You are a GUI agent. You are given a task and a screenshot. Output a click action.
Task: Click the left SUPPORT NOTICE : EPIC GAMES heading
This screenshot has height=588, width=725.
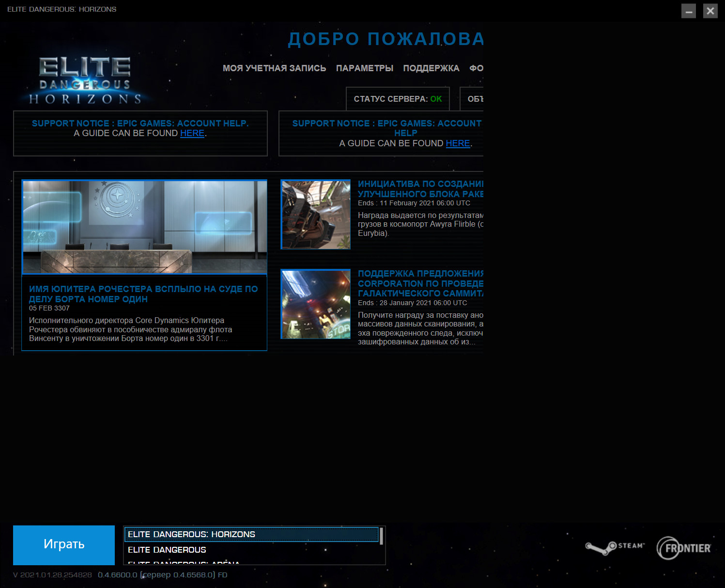(x=140, y=123)
